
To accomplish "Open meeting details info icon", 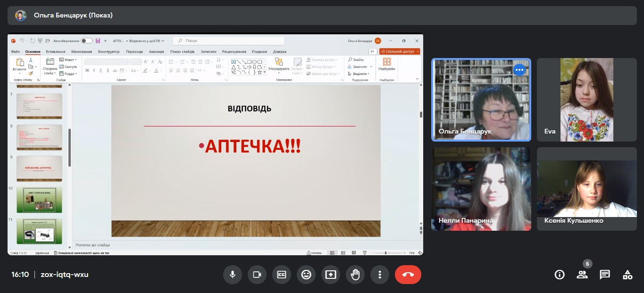I will point(560,275).
